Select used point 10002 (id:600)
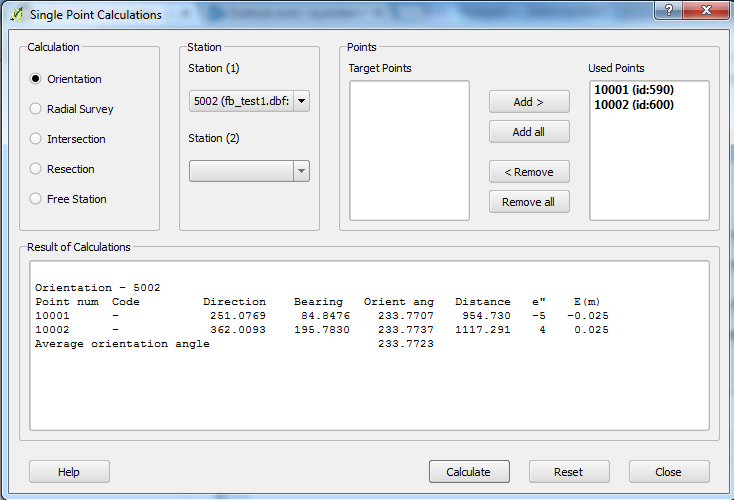The height and width of the screenshot is (500, 734). (x=634, y=104)
